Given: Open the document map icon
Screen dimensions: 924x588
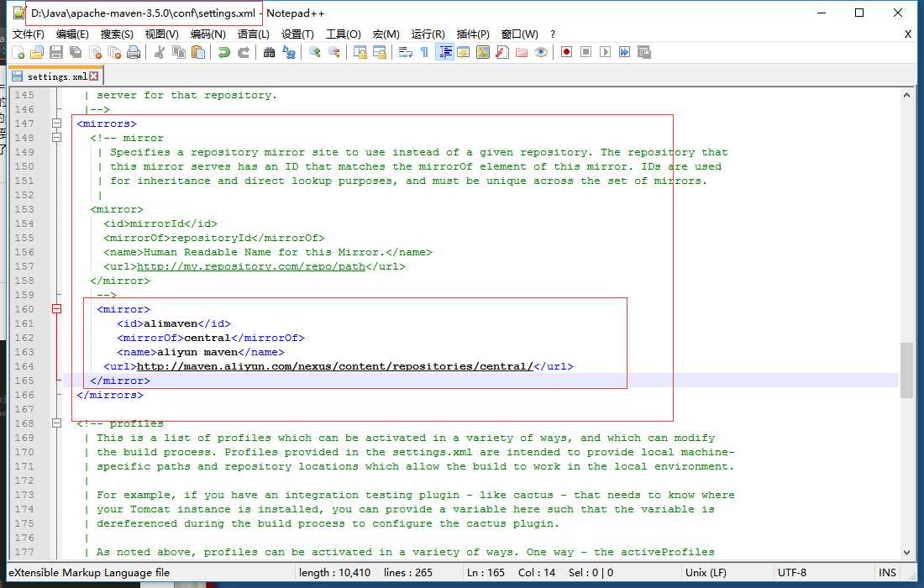Looking at the screenshot, I should pos(483,52).
